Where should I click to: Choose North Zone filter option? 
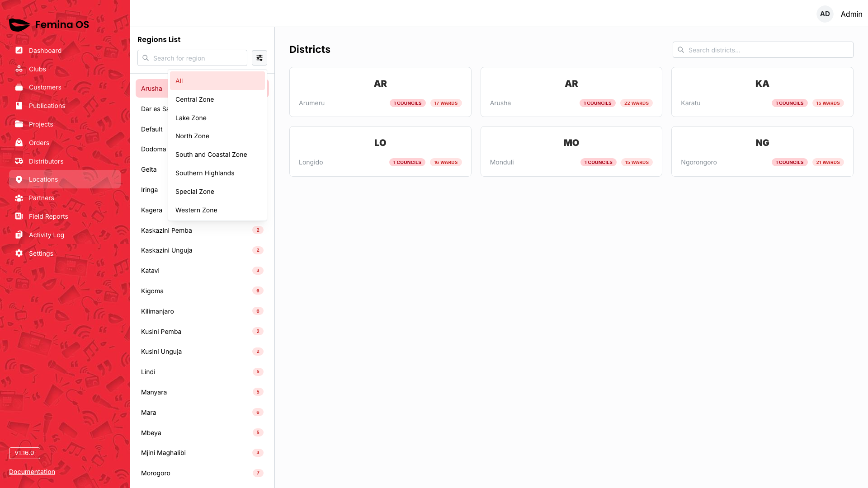click(x=217, y=136)
